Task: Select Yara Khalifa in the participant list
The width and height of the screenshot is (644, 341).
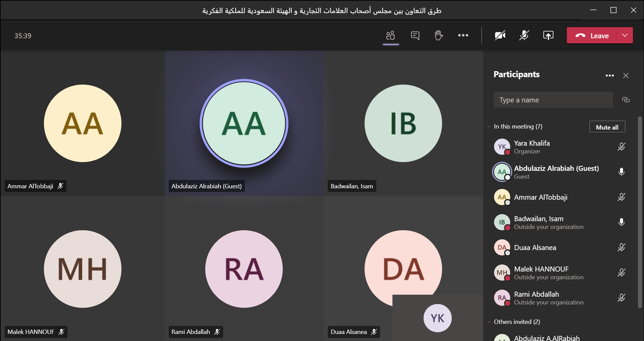Action: [x=560, y=147]
